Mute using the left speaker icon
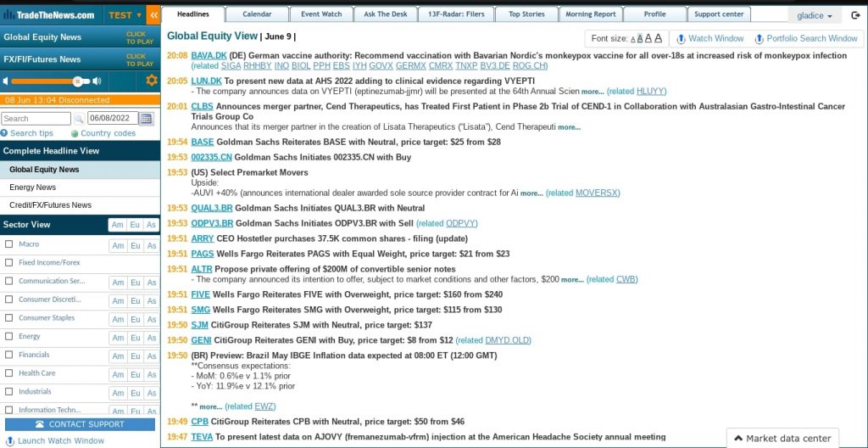 point(6,81)
